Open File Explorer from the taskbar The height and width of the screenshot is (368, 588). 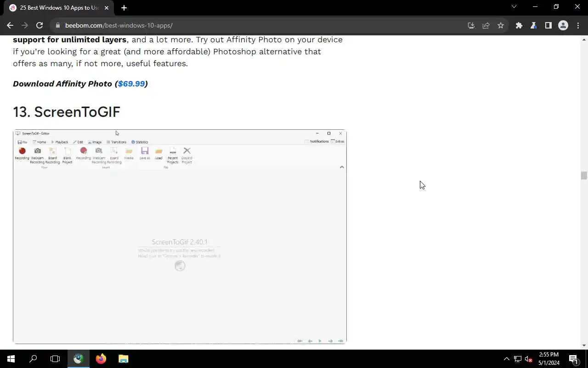tap(124, 359)
